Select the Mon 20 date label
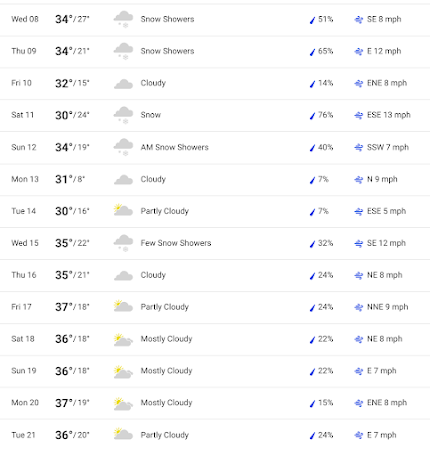 (25, 403)
